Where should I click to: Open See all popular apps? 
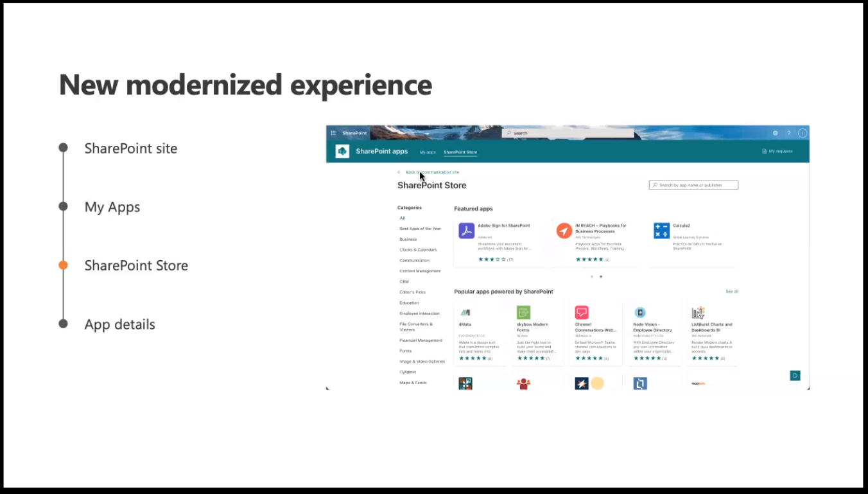[x=732, y=291]
